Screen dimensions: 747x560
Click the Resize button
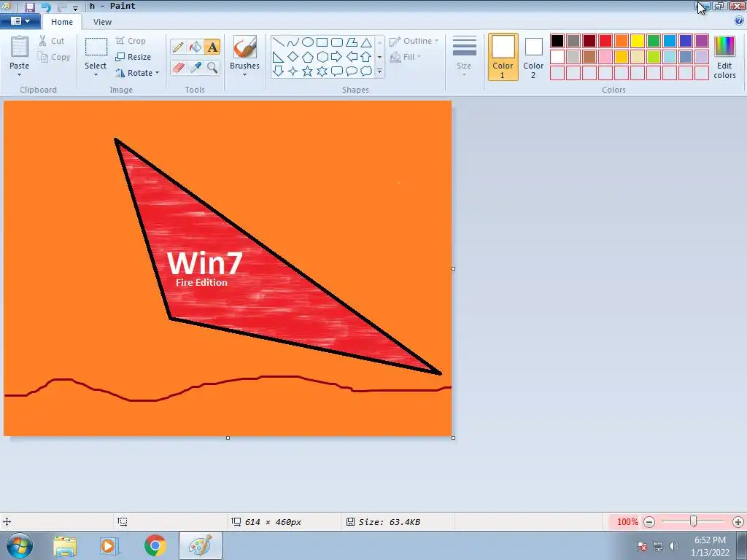[133, 57]
